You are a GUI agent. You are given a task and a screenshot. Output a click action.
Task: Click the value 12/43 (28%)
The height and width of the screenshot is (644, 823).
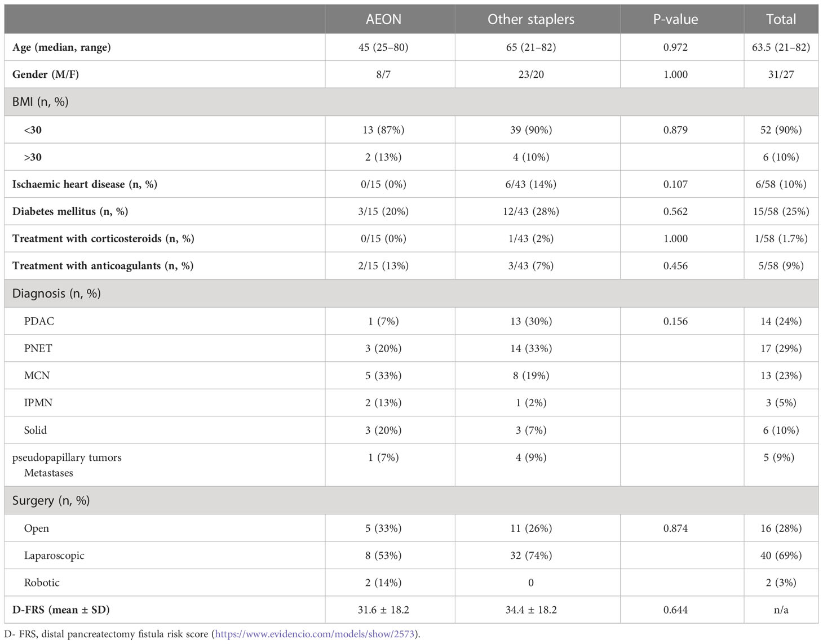(x=531, y=212)
